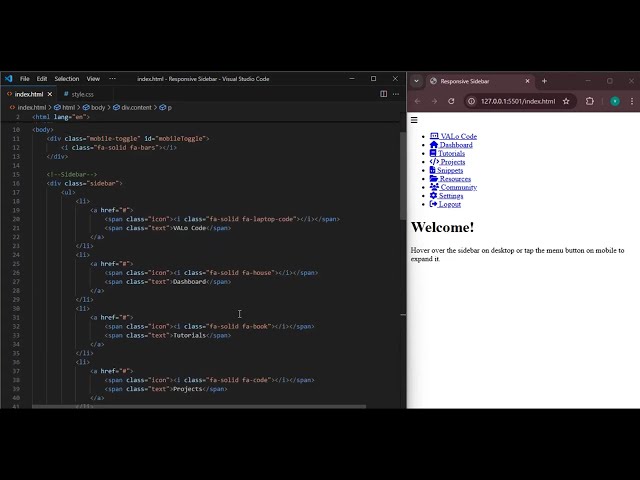
Task: Toggle the hamburger menu on the webpage
Action: point(414,120)
